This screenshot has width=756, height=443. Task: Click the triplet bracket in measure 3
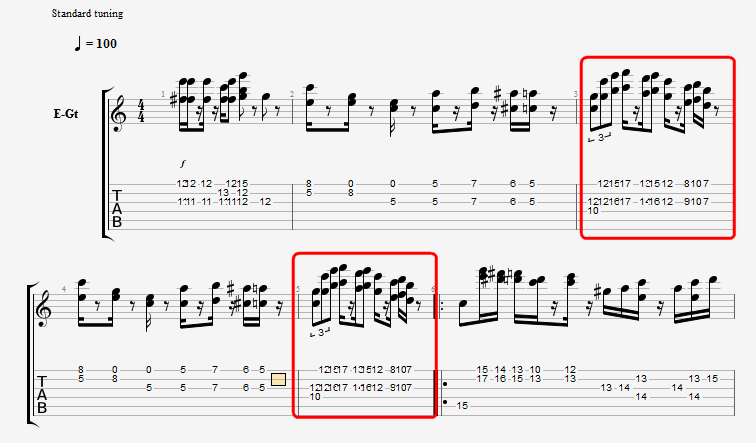600,138
